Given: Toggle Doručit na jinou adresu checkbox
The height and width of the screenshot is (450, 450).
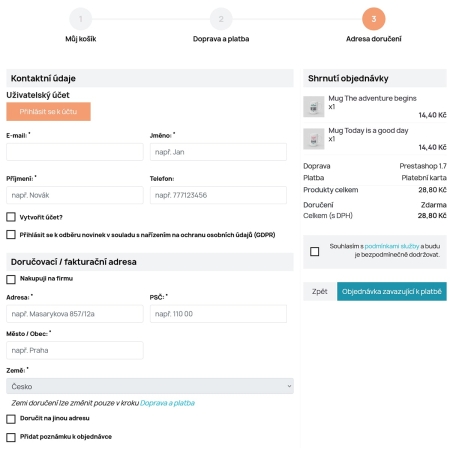Looking at the screenshot, I should coord(11,419).
